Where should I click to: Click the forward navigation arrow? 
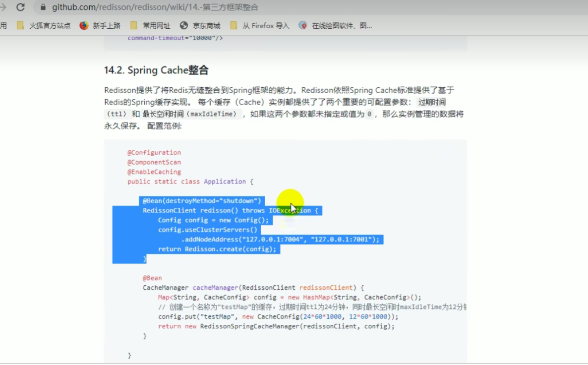(3, 7)
